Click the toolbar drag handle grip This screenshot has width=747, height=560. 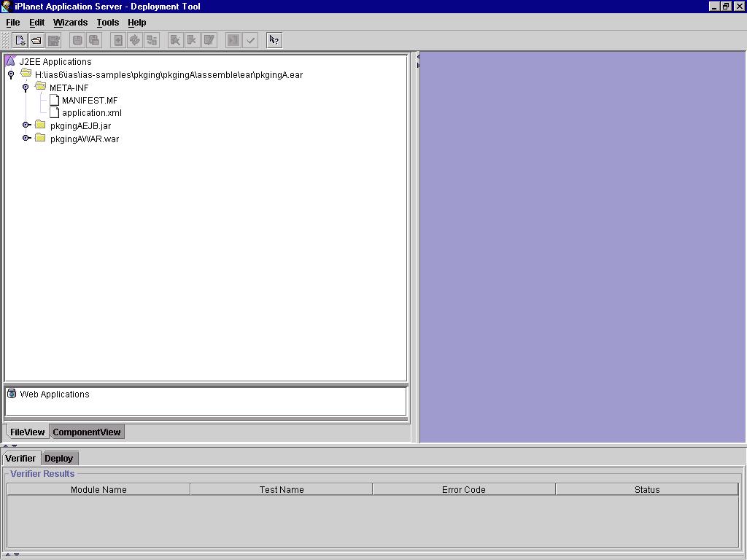[6, 41]
